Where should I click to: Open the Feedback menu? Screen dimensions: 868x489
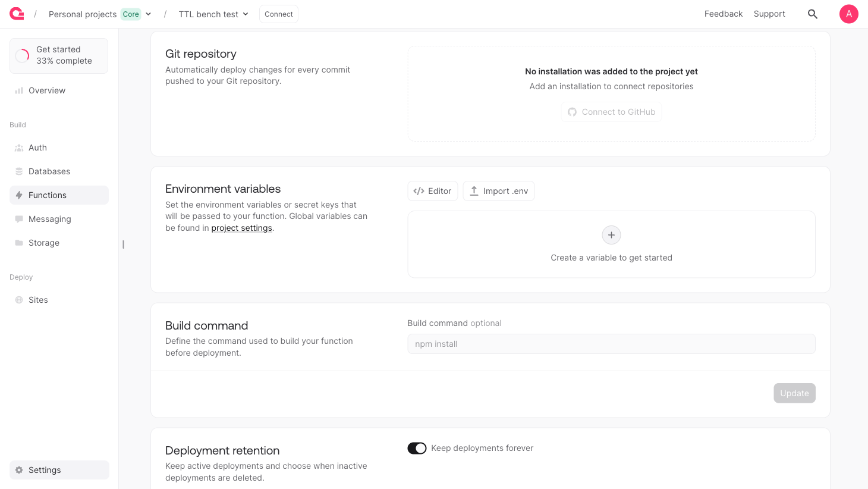724,14
